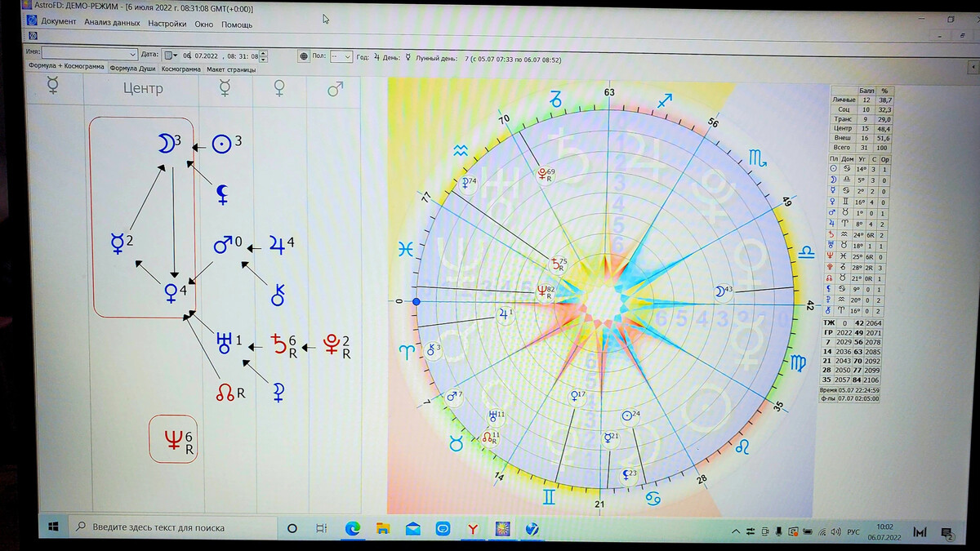Open the Помощь menu
980x551 pixels.
[237, 24]
